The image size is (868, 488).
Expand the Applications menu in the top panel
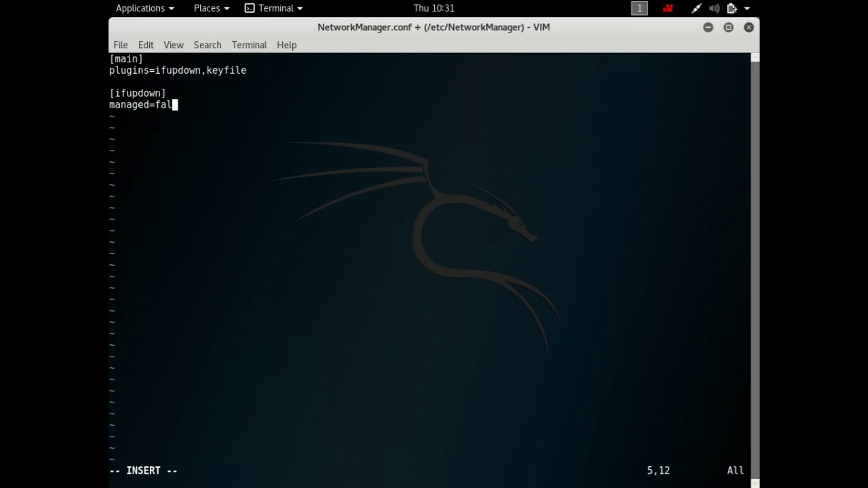point(144,8)
